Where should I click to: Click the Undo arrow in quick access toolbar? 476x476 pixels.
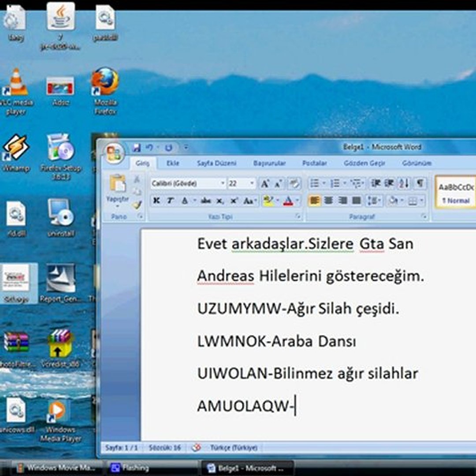point(149,148)
